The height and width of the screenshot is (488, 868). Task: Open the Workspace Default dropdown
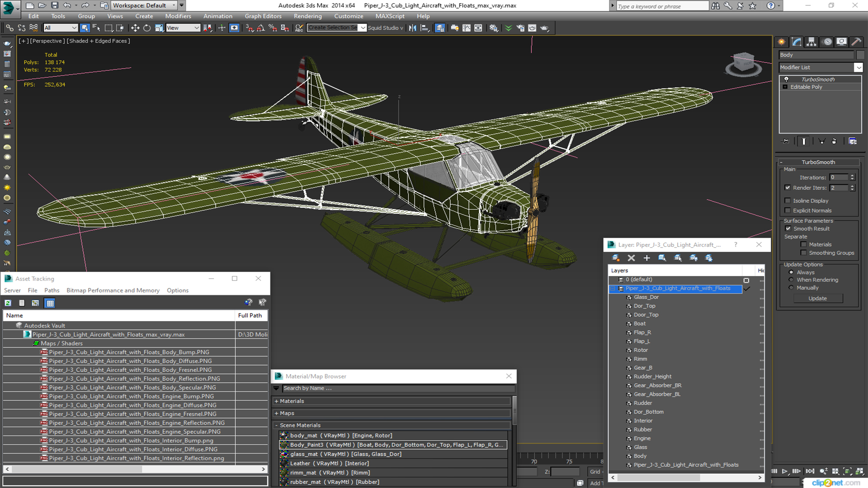(x=144, y=5)
